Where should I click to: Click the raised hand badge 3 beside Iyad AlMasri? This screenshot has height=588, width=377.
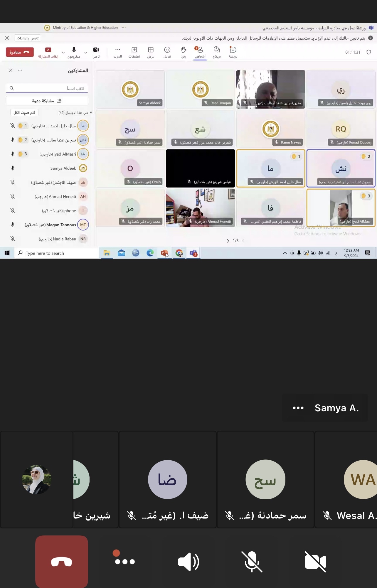[x=23, y=154]
